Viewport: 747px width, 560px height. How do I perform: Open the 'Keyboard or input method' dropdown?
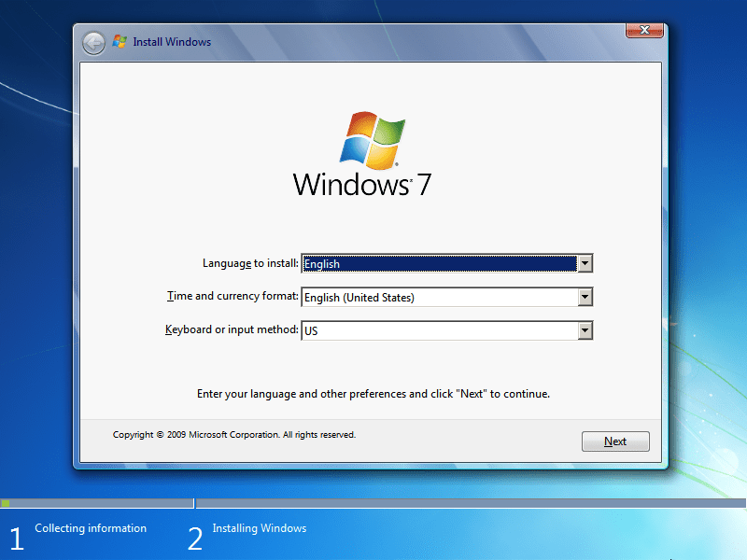point(586,329)
